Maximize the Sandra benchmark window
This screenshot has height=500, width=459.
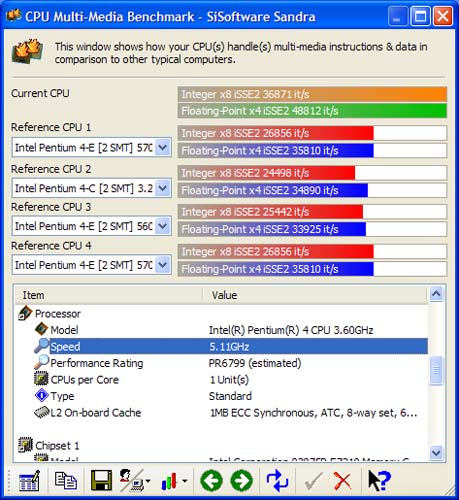[420, 16]
